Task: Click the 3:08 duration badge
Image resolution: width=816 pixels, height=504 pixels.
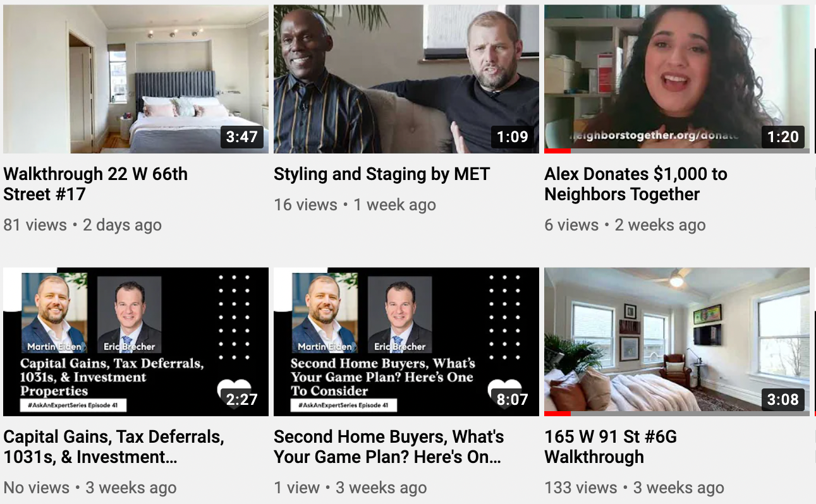Action: tap(783, 399)
